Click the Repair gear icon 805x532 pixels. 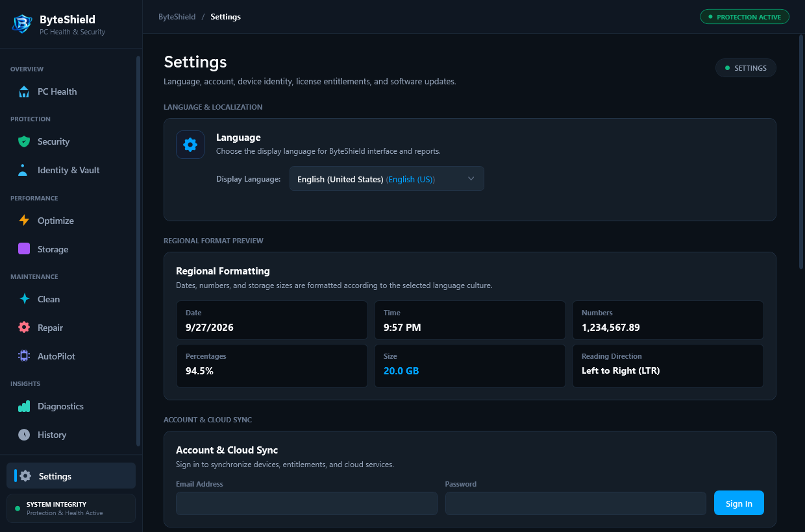coord(24,328)
